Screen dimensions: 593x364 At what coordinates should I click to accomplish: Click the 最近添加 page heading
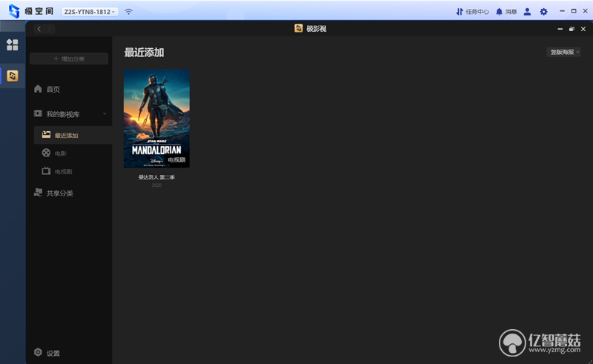pos(144,52)
